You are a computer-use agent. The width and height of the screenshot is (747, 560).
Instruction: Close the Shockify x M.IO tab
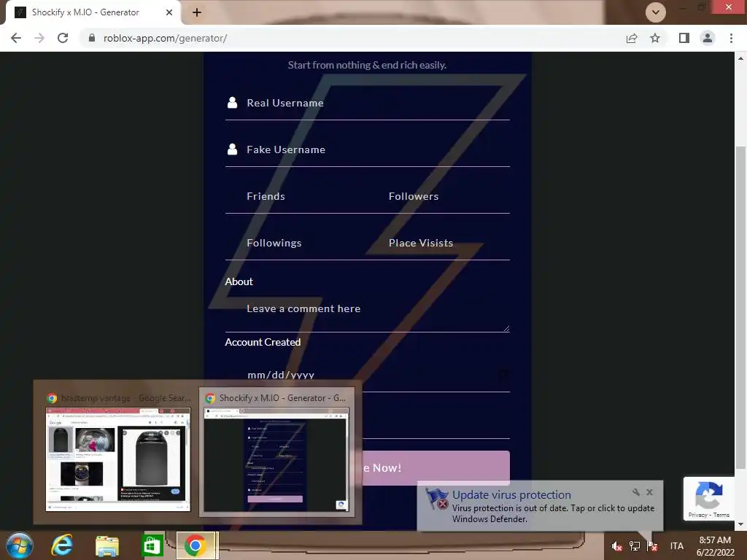tap(169, 12)
